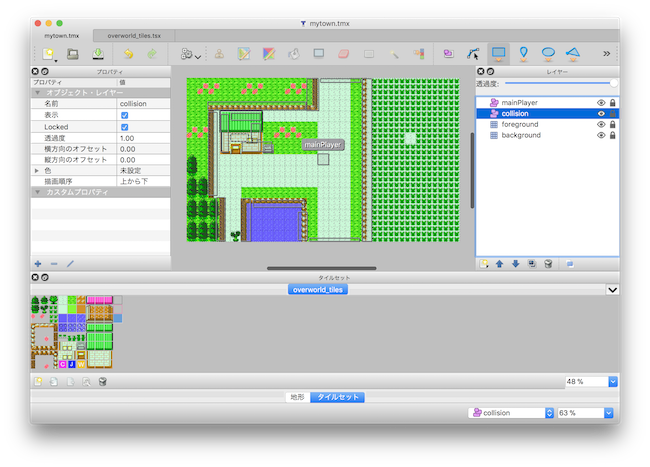Screen dimensions: 650x467
Task: Open a map file with Open icon
Action: tap(73, 54)
